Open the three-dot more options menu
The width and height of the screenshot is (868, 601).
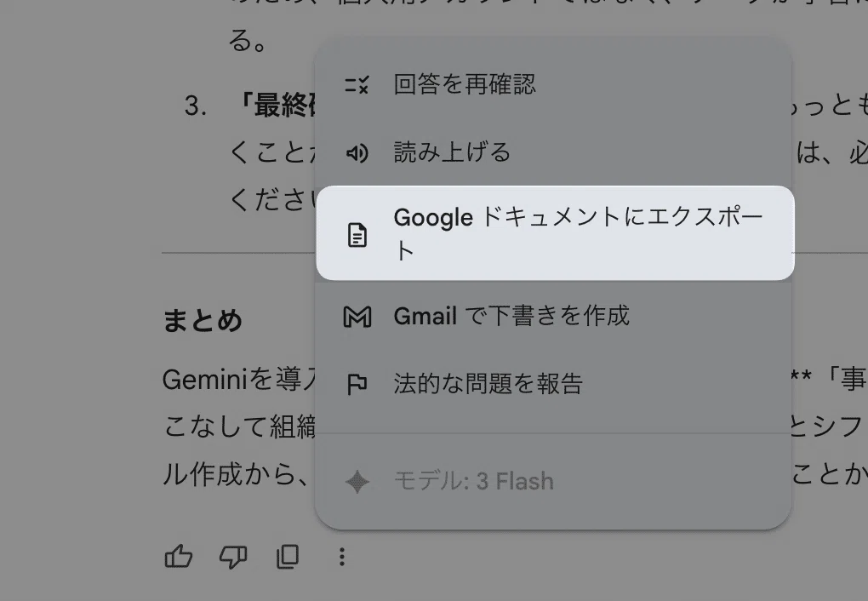[x=342, y=557]
